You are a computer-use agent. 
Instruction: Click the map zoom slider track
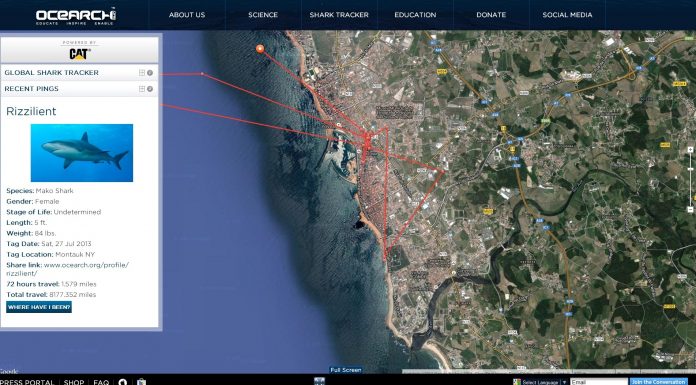click(690, 179)
